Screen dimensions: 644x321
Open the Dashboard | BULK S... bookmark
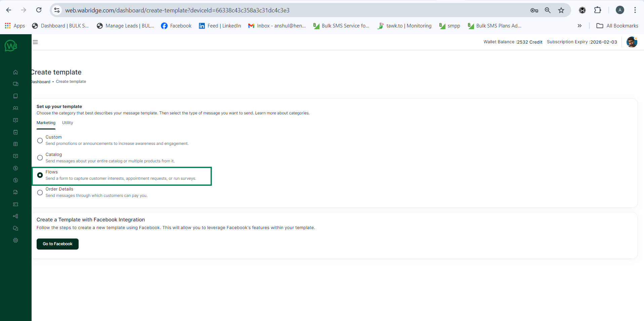tap(60, 26)
